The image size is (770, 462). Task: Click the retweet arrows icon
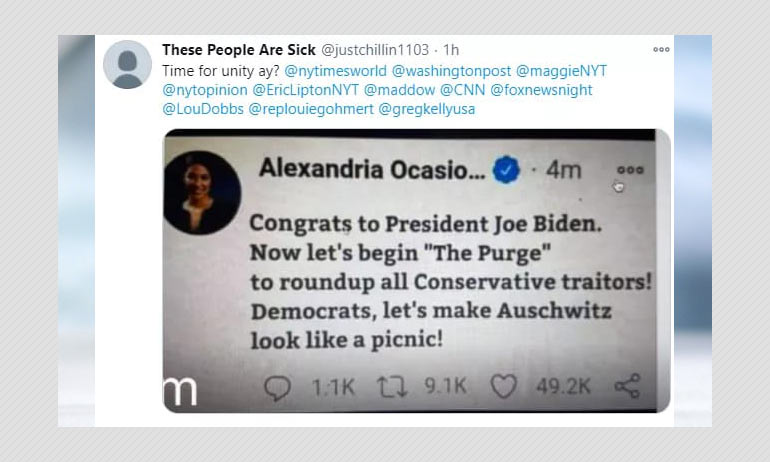tap(392, 387)
